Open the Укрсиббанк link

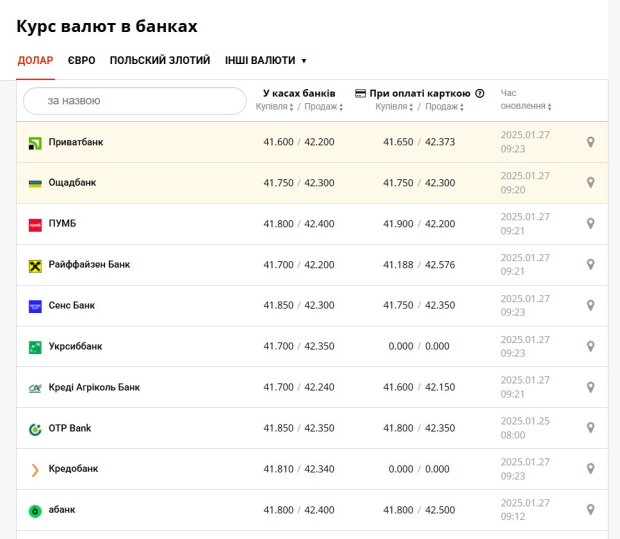click(75, 346)
